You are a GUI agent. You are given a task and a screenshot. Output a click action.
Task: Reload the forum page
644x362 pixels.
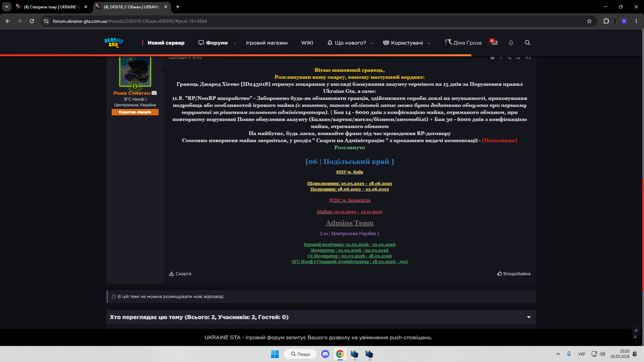[32, 21]
